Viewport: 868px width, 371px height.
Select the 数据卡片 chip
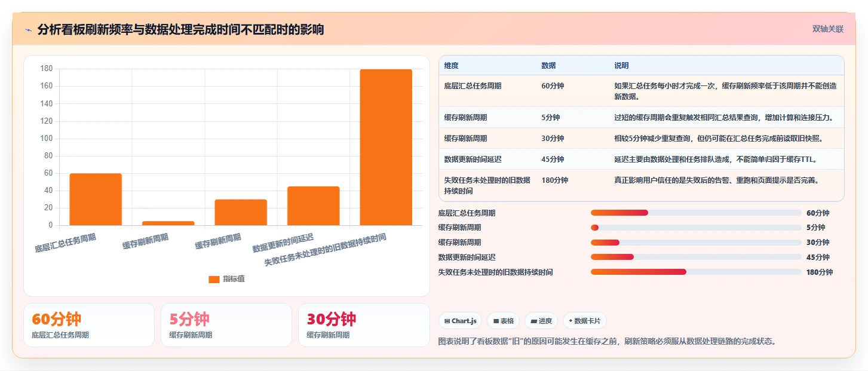[584, 321]
